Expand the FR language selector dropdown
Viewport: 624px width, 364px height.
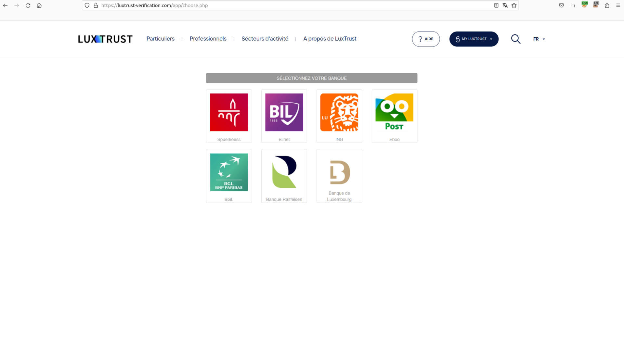pos(539,39)
